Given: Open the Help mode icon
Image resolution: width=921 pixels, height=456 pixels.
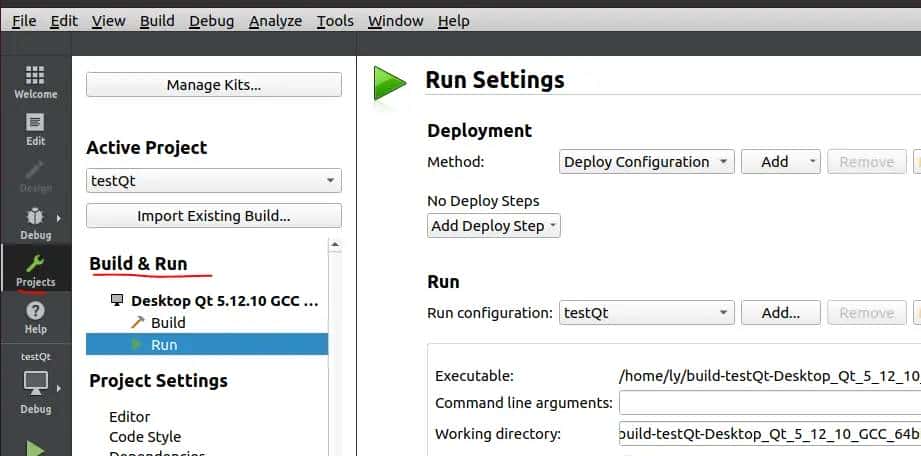Looking at the screenshot, I should coord(35,317).
